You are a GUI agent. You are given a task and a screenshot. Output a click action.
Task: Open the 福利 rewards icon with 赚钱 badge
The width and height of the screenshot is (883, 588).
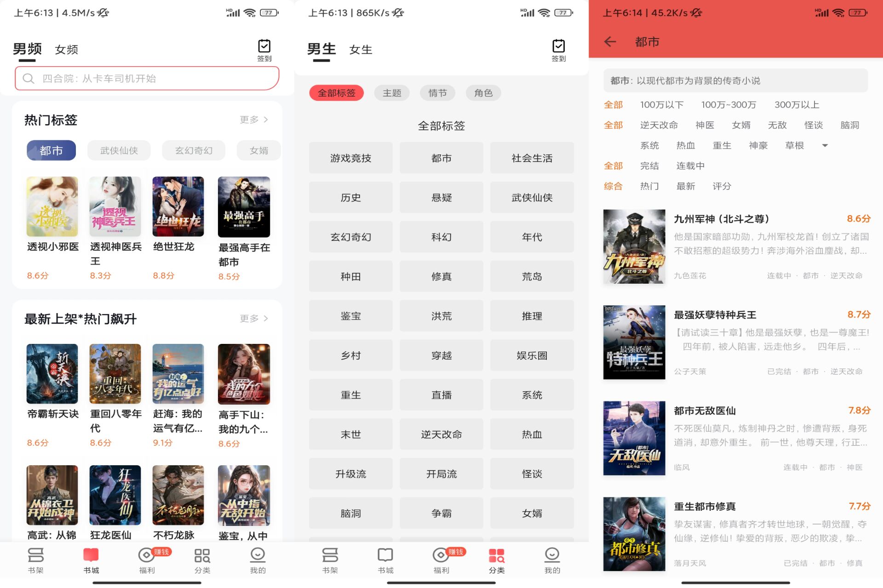click(x=146, y=560)
